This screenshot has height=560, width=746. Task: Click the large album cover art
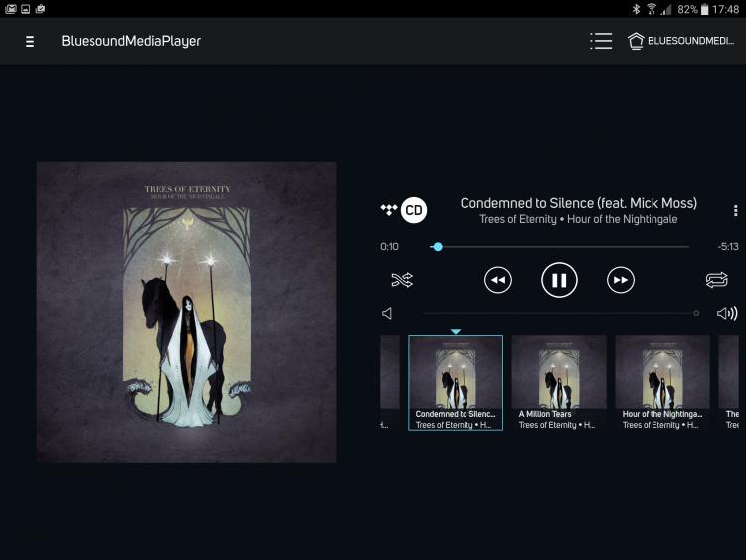point(187,312)
